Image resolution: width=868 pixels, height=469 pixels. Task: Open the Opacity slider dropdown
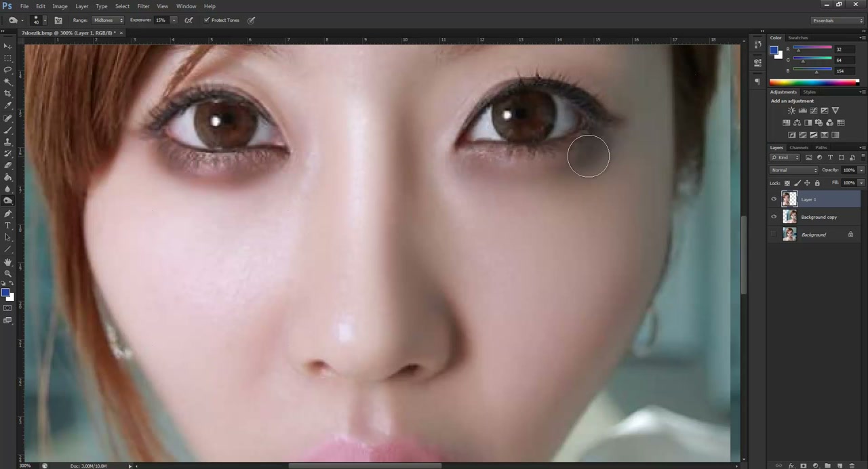click(861, 170)
